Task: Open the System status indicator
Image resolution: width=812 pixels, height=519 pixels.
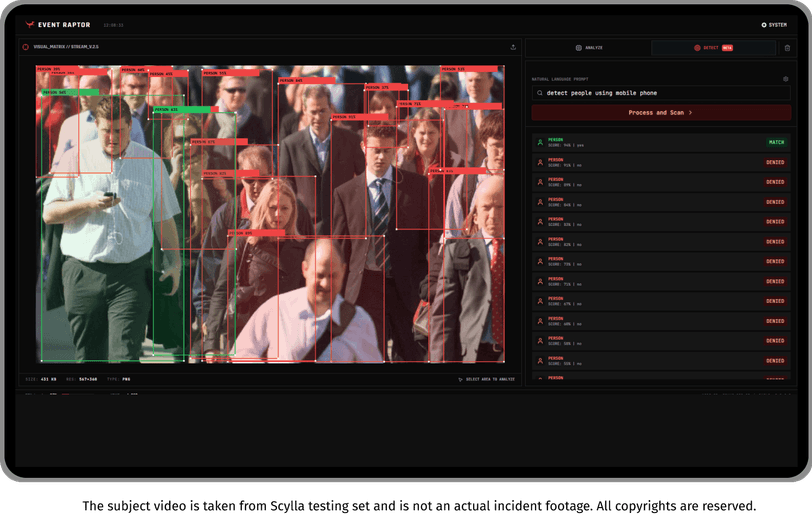Action: pos(774,25)
